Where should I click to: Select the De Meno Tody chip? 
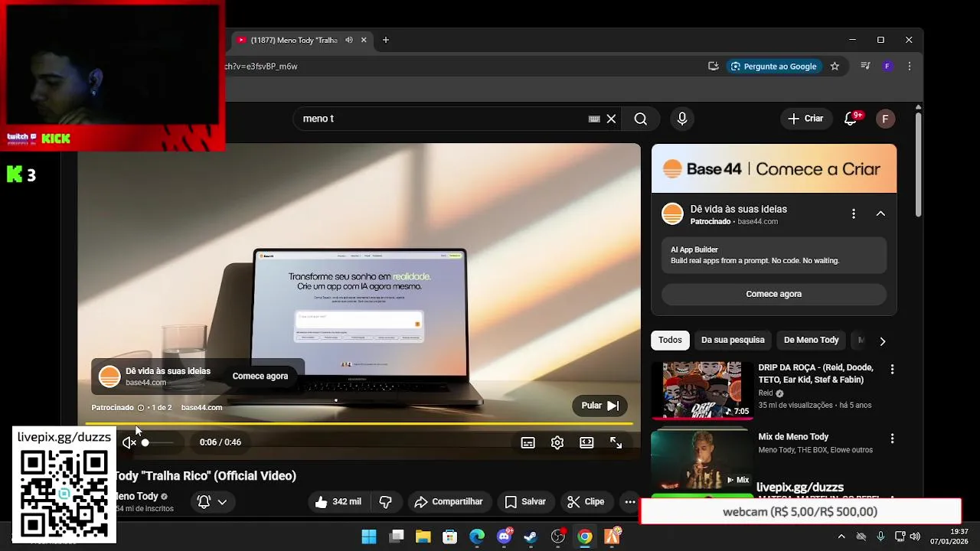click(x=811, y=340)
